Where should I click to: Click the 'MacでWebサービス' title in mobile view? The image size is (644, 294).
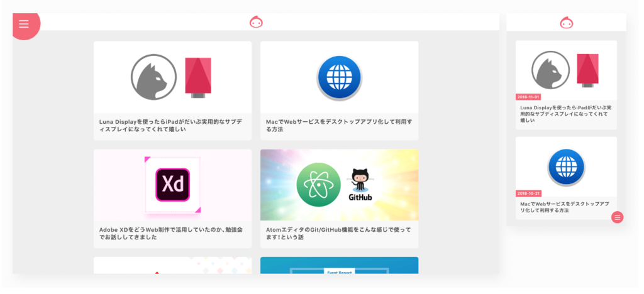564,207
